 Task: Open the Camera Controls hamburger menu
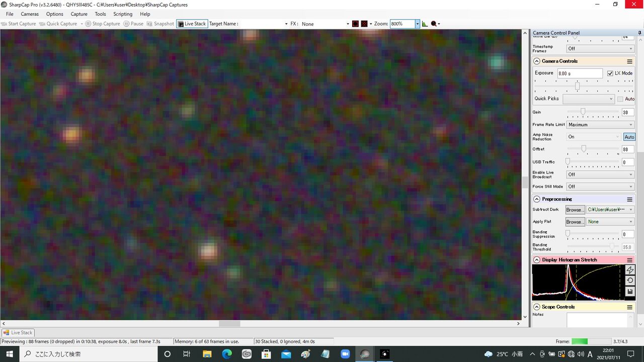pos(629,61)
